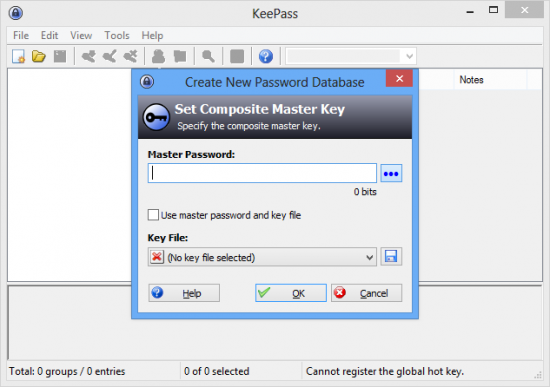Click the Cancel button in the dialog
The width and height of the screenshot is (550, 387).
[x=366, y=293]
